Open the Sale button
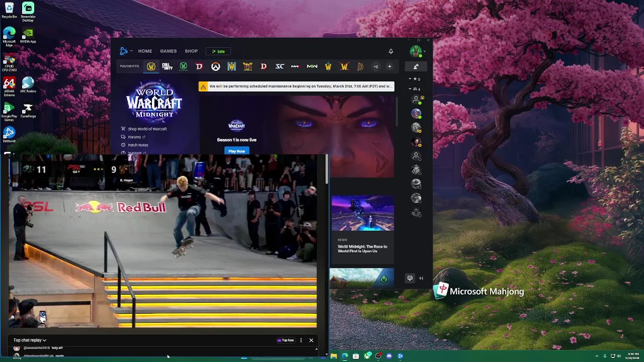 [218, 51]
